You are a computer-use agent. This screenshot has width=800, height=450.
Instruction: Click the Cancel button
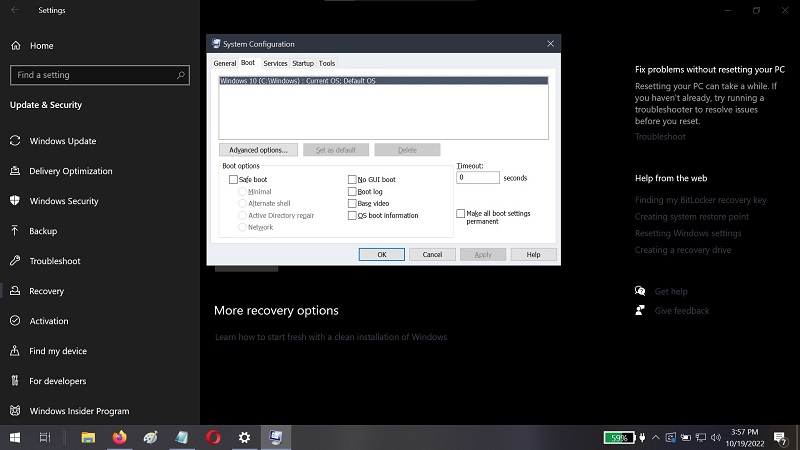point(432,255)
